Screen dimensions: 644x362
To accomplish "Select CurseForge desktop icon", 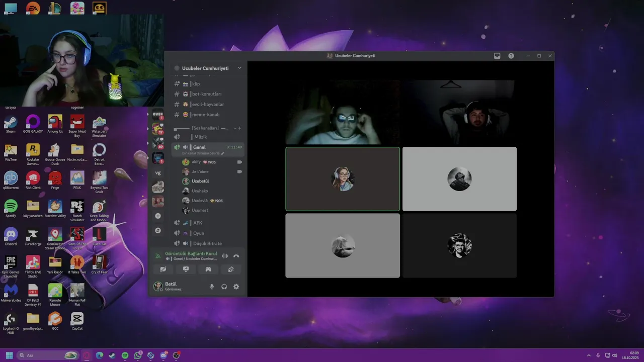I will [33, 237].
